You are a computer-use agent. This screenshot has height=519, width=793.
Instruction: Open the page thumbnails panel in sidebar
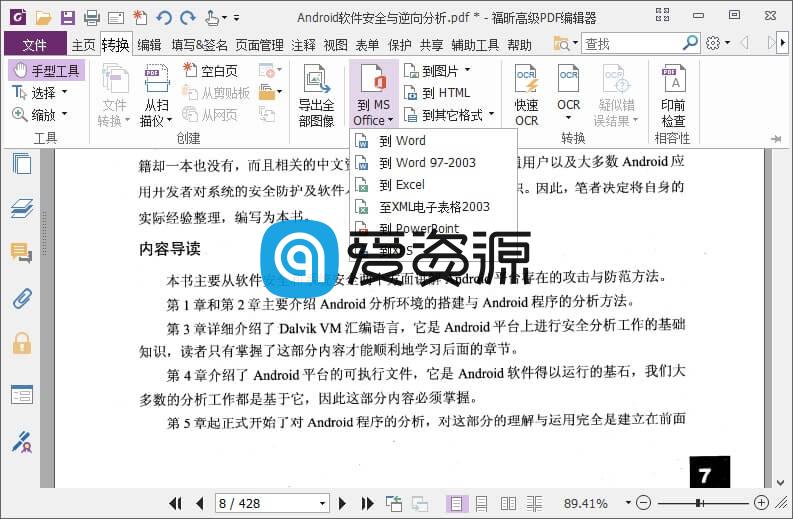pyautogui.click(x=22, y=163)
